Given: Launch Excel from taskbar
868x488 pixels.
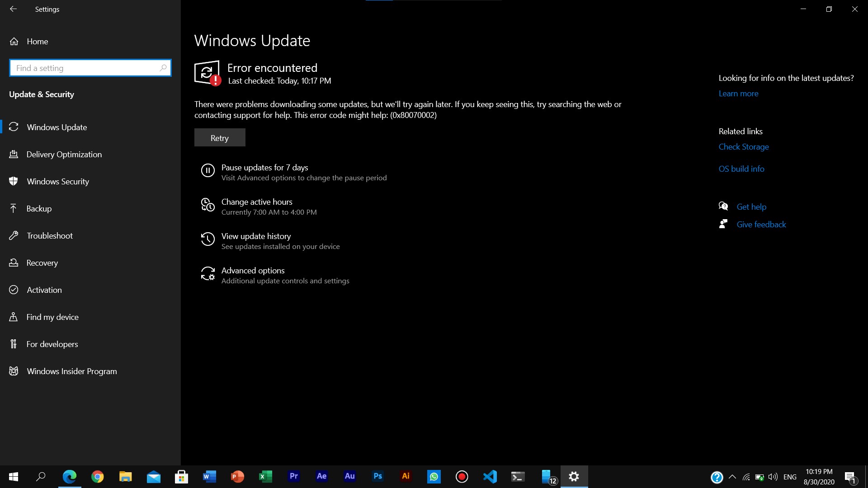Looking at the screenshot, I should tap(266, 477).
